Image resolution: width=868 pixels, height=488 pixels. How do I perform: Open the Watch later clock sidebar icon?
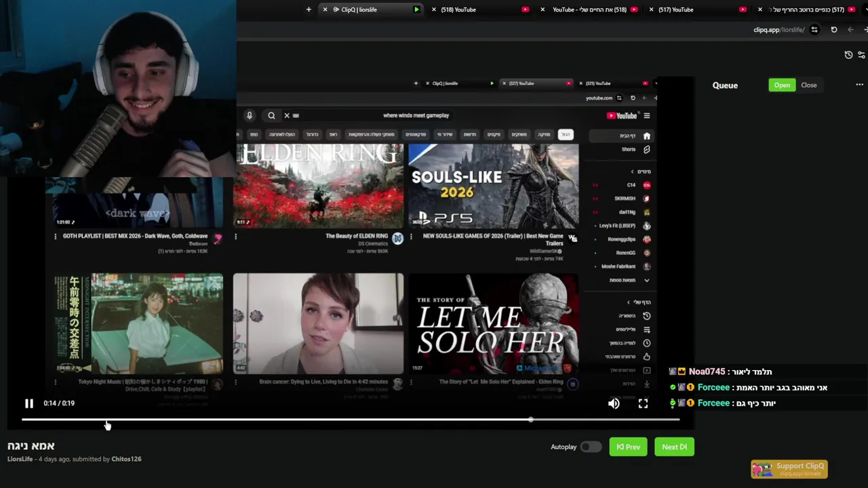click(646, 343)
